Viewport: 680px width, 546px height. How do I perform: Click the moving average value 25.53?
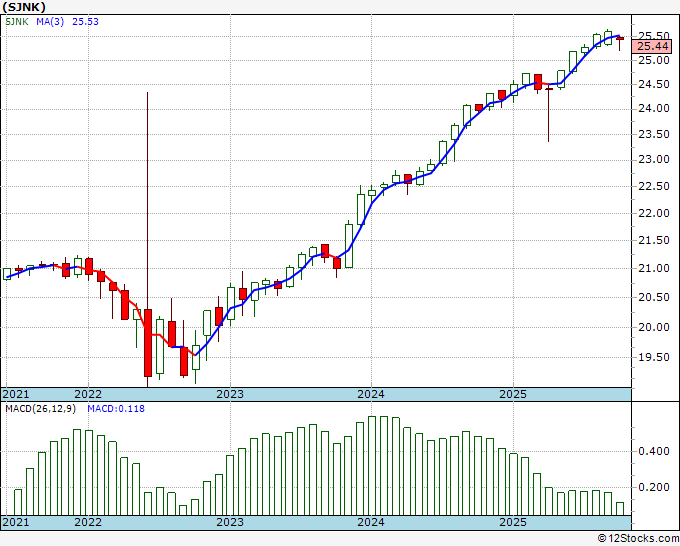tap(85, 22)
